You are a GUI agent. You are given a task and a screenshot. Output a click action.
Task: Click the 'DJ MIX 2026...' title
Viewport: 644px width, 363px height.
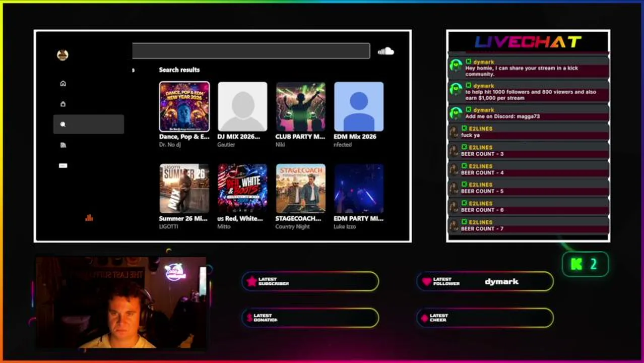pyautogui.click(x=239, y=137)
